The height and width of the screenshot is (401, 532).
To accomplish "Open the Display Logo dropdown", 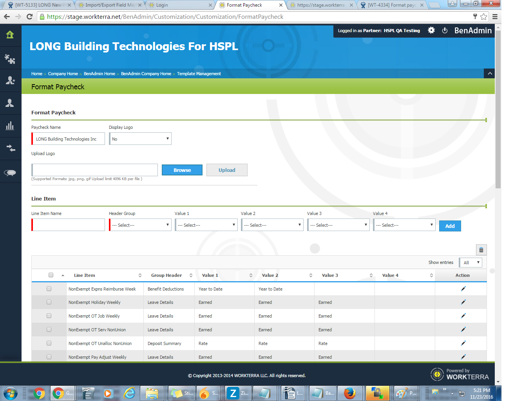I will (140, 139).
